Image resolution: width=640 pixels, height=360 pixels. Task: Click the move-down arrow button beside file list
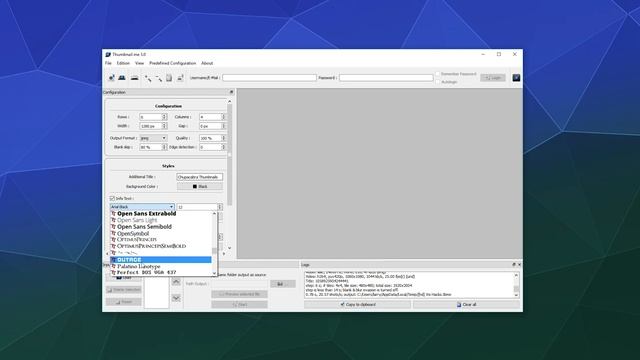(176, 298)
